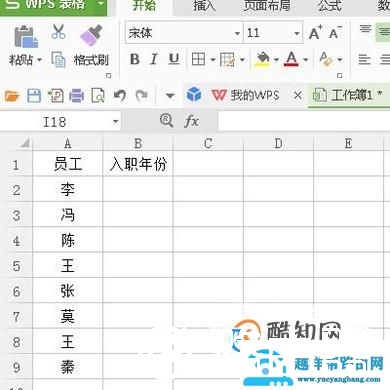Expand the font group dialog launcher
This screenshot has height=390, width=390.
click(x=340, y=76)
